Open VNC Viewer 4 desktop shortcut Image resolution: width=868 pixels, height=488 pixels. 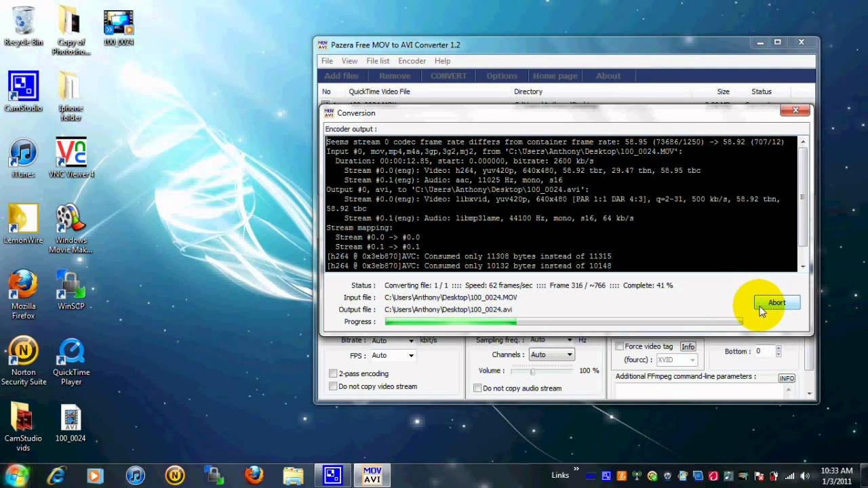[71, 159]
